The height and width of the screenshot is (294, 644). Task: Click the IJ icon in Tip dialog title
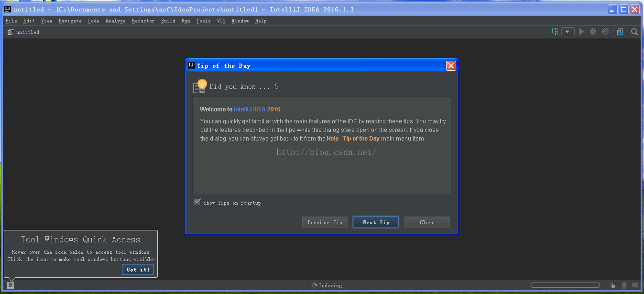click(191, 65)
